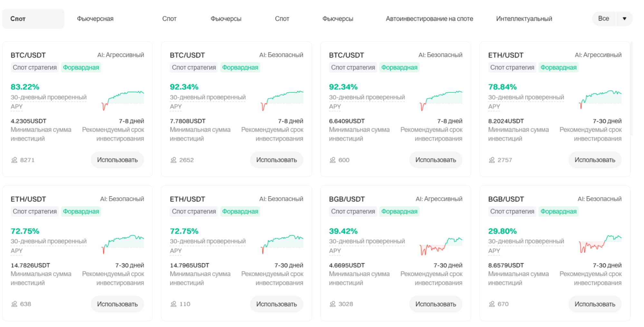This screenshot has height=327, width=644.
Task: Expand the dropdown arrow next to Все
Action: pos(624,19)
